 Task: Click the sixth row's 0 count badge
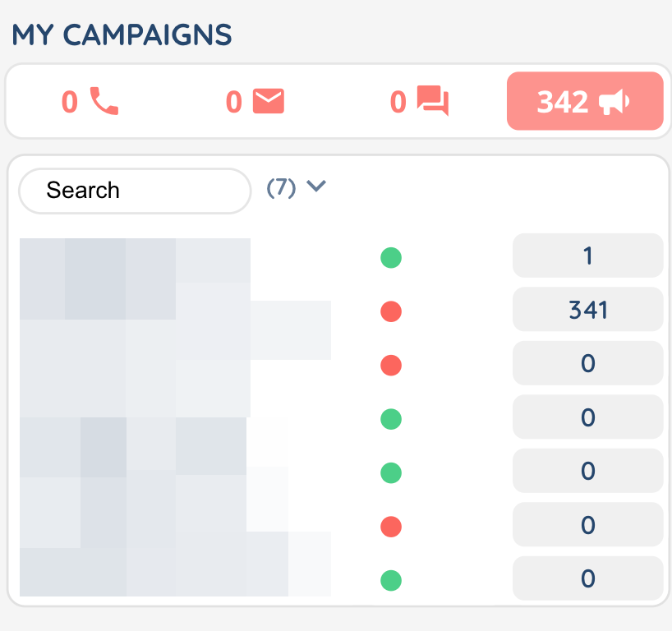[x=587, y=525]
